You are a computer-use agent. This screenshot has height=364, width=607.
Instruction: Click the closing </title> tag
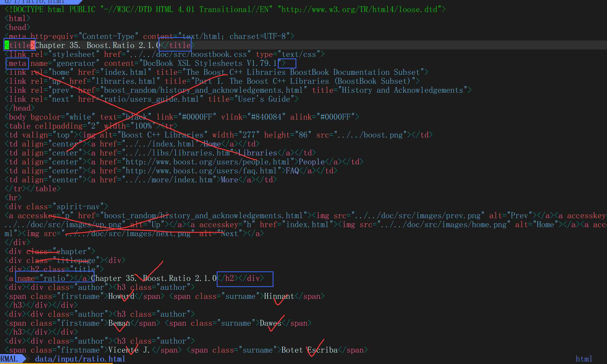(x=177, y=45)
